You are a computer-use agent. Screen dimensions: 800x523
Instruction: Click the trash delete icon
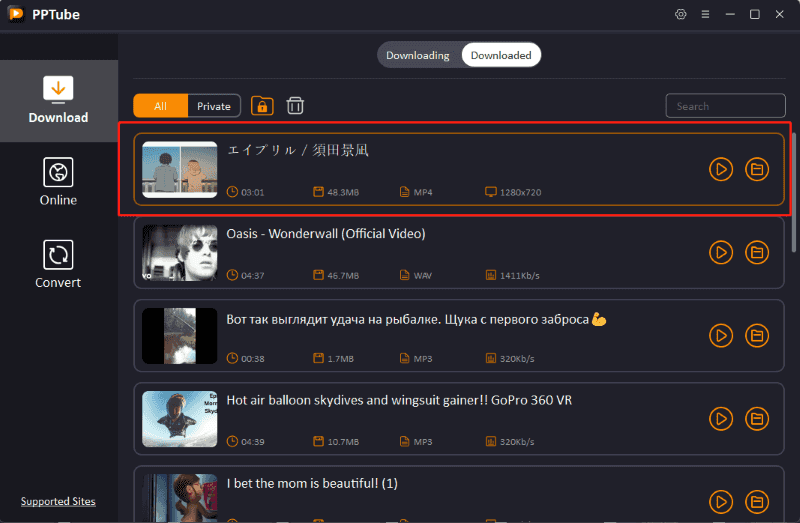point(295,106)
